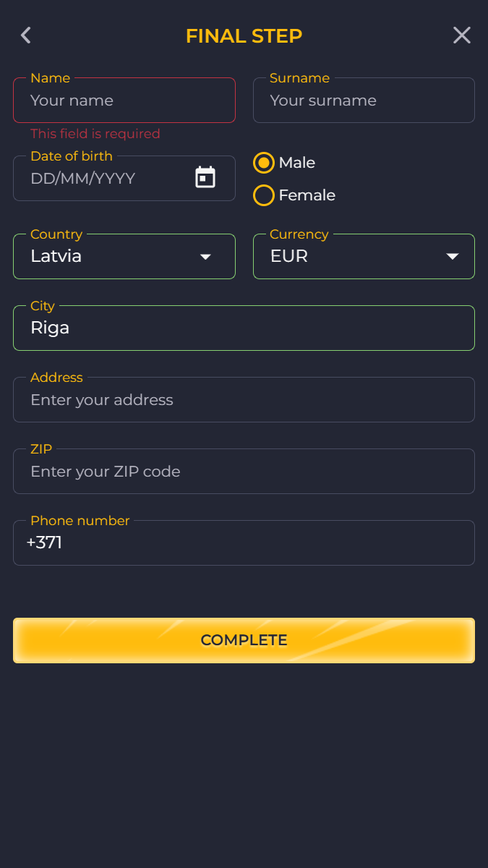
Task: Focus the Address input field
Action: [x=244, y=400]
